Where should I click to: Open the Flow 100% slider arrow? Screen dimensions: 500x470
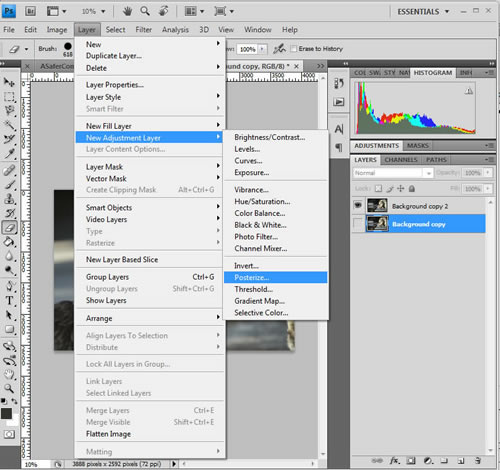coord(262,49)
